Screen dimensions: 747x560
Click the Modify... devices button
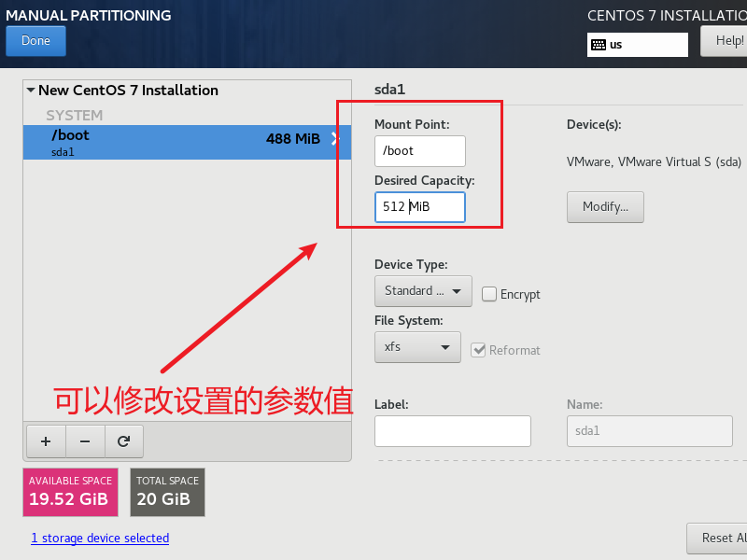pos(605,207)
